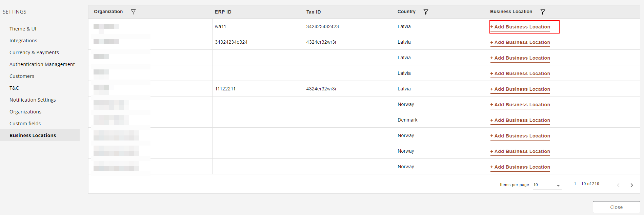
Task: Add Business Location for the Denmark row
Action: pyautogui.click(x=520, y=120)
